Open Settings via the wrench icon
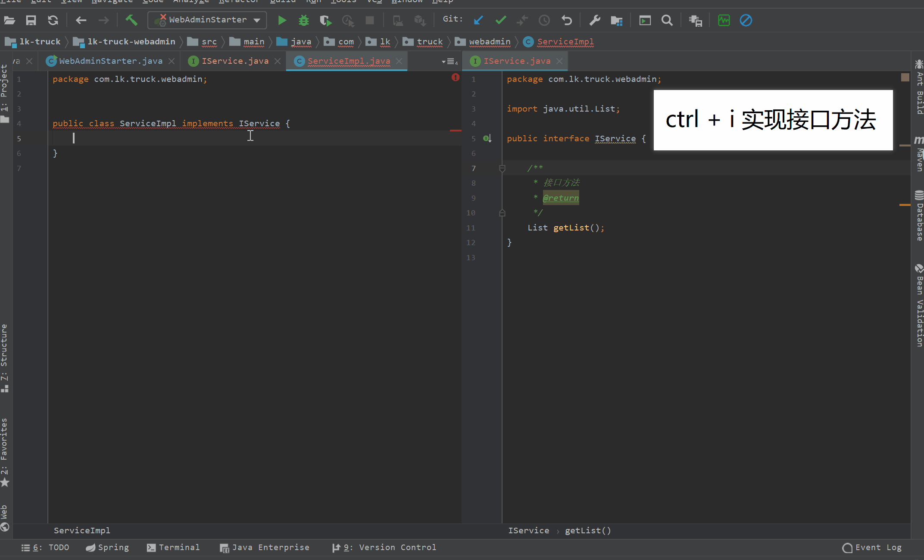The width and height of the screenshot is (924, 560). click(595, 20)
